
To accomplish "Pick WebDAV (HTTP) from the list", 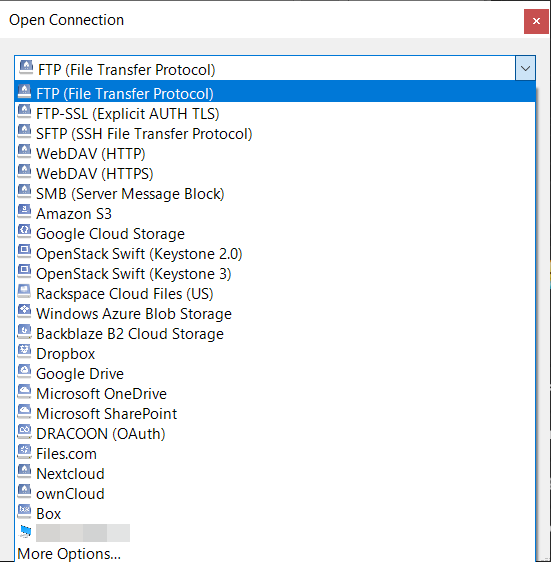I will [275, 154].
